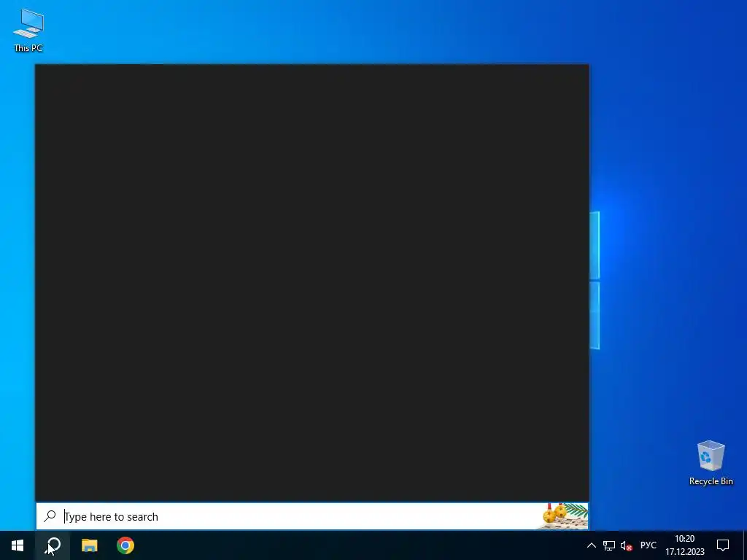Open the network status tray icon

click(x=609, y=545)
